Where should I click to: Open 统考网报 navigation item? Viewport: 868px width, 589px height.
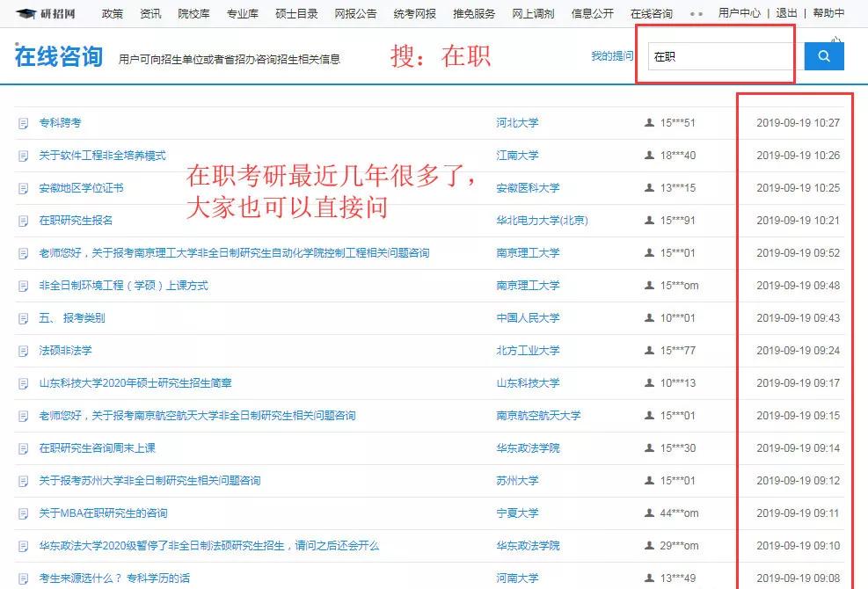[414, 13]
